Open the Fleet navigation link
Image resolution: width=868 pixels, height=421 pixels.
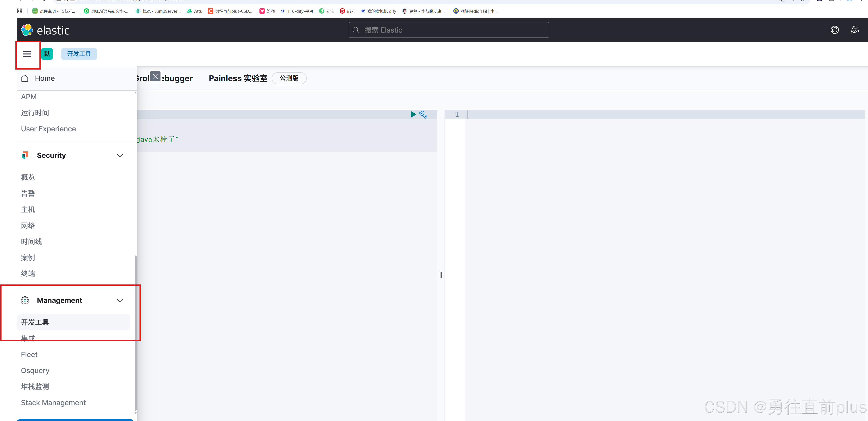click(29, 355)
